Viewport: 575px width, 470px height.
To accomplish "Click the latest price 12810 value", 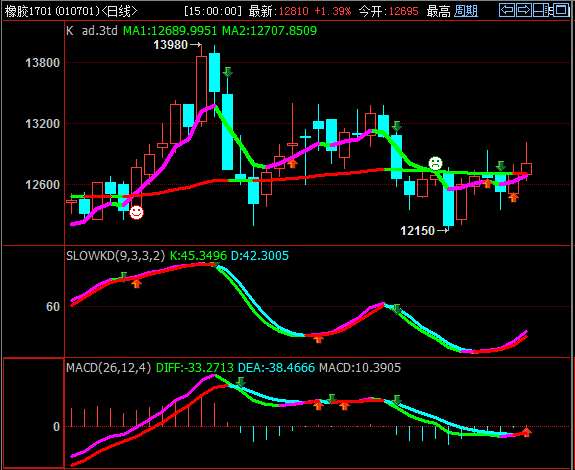I will (x=293, y=11).
